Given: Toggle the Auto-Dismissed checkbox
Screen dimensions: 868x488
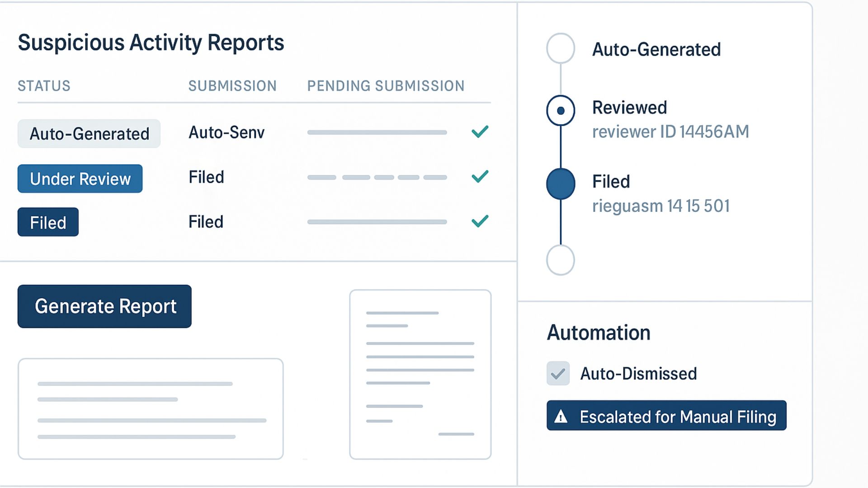Looking at the screenshot, I should point(558,374).
